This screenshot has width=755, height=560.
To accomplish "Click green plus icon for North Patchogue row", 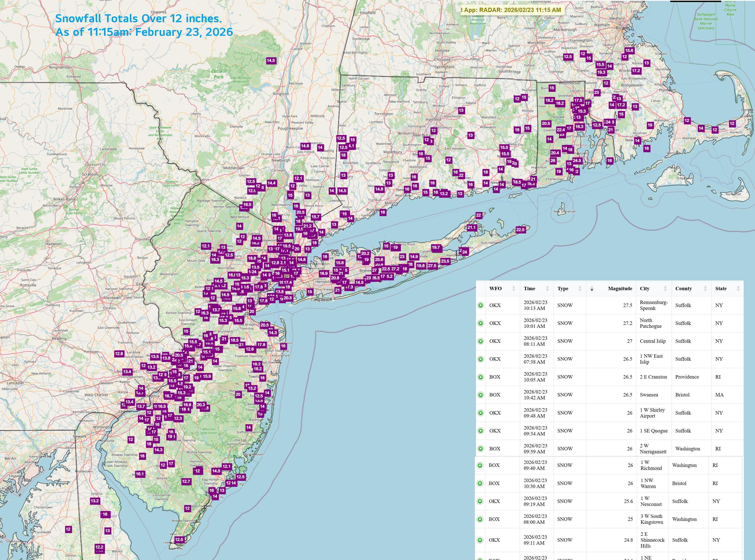I will (x=481, y=323).
